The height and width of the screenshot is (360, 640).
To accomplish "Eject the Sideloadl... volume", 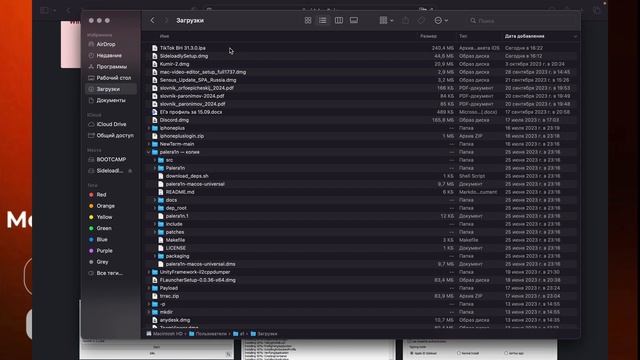I will coord(130,171).
